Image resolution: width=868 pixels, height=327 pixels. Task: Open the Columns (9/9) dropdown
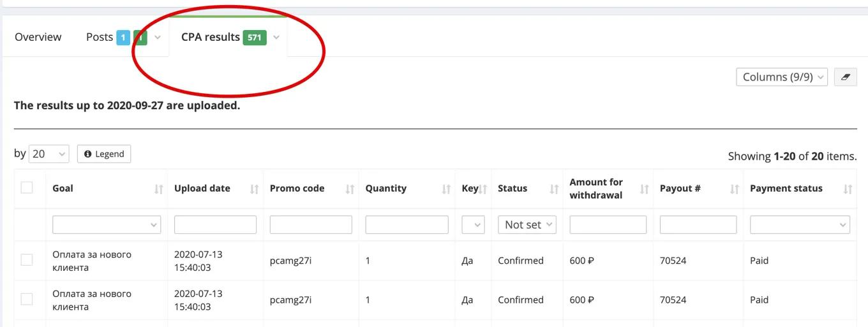click(x=781, y=77)
